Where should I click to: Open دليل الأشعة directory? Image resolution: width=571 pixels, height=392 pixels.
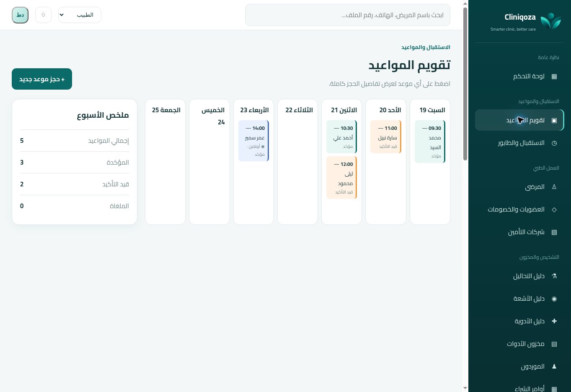point(519,299)
